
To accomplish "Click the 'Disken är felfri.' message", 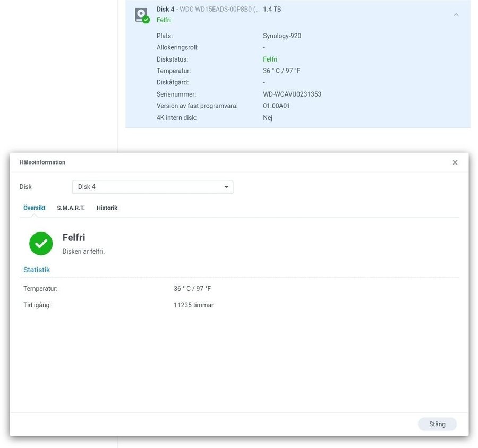I will 83,252.
